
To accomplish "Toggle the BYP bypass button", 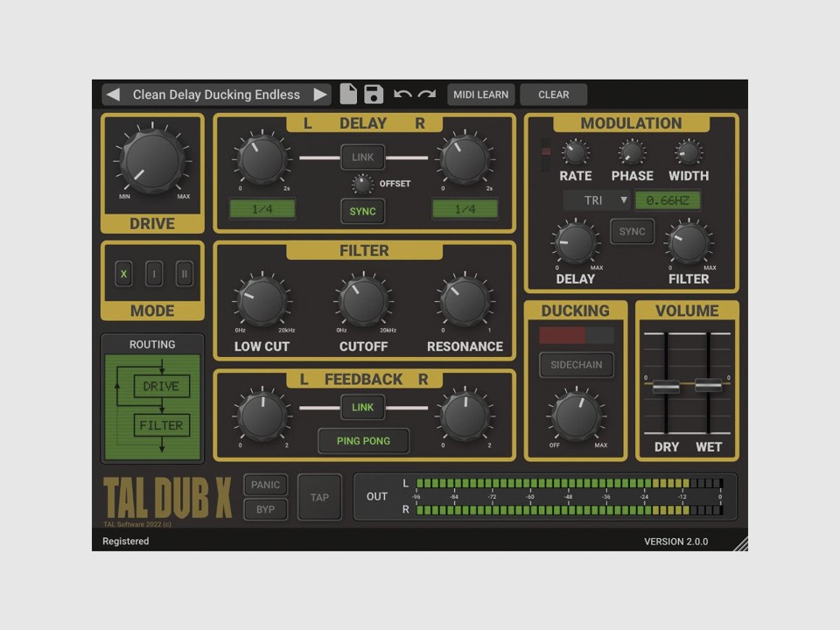I will [x=266, y=509].
